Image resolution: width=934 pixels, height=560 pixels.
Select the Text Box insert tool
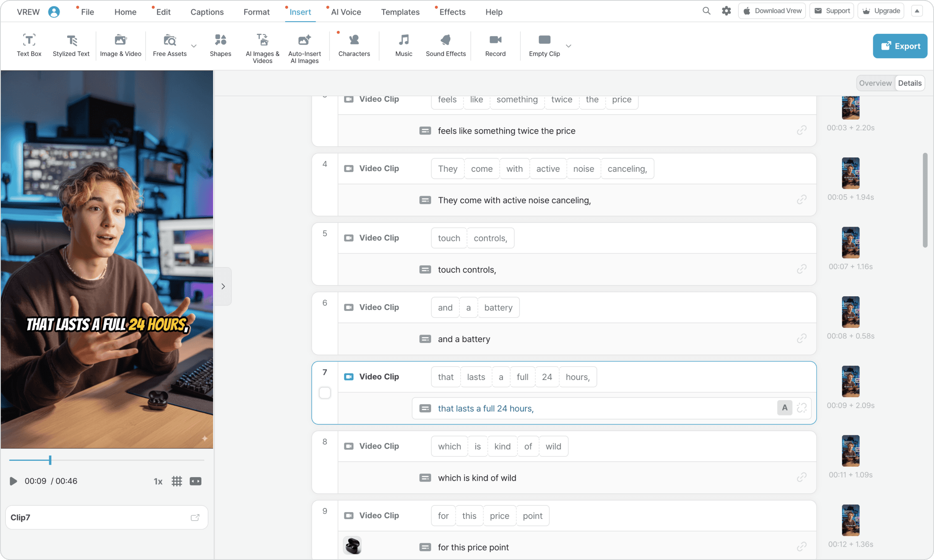coord(29,45)
